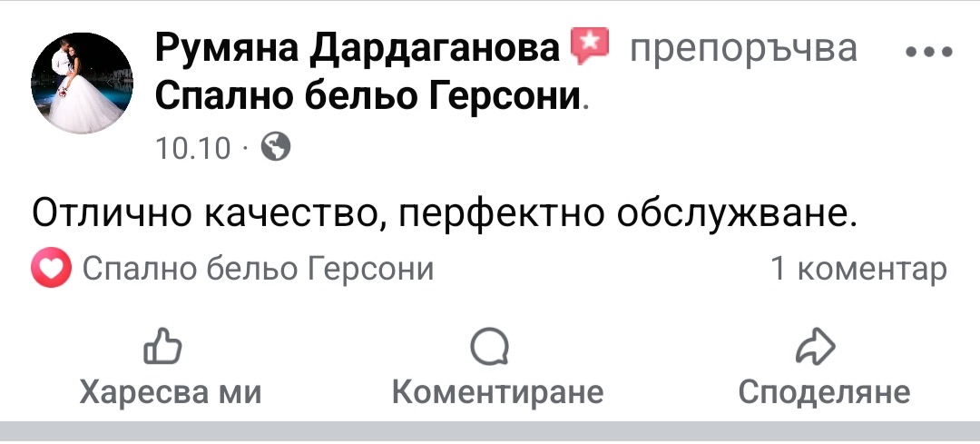This screenshot has height=444, width=980.
Task: Click the red recommendation star badge
Action: 590,46
